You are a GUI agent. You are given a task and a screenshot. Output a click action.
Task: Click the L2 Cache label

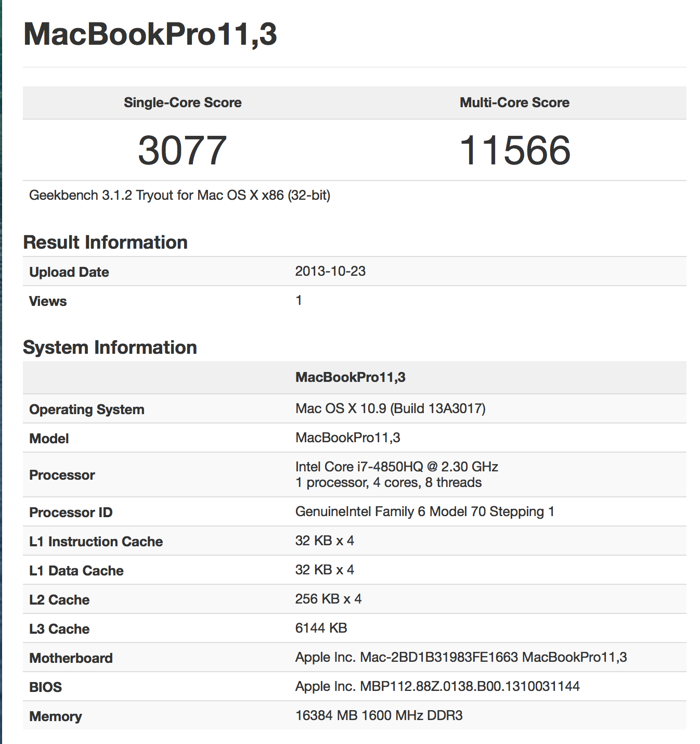(59, 600)
